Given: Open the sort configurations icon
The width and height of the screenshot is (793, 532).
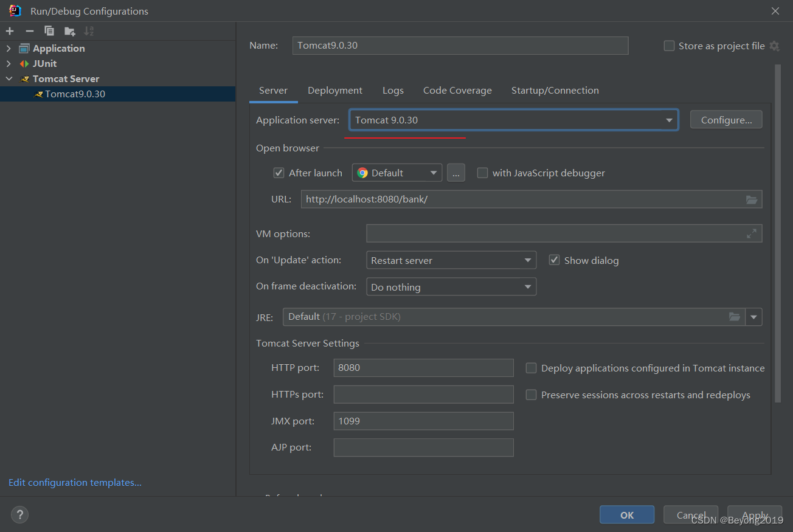Looking at the screenshot, I should (89, 31).
